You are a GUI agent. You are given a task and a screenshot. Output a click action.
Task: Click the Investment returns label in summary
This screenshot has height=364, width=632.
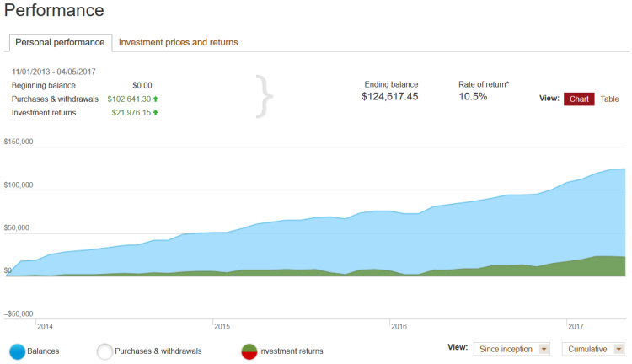click(44, 112)
